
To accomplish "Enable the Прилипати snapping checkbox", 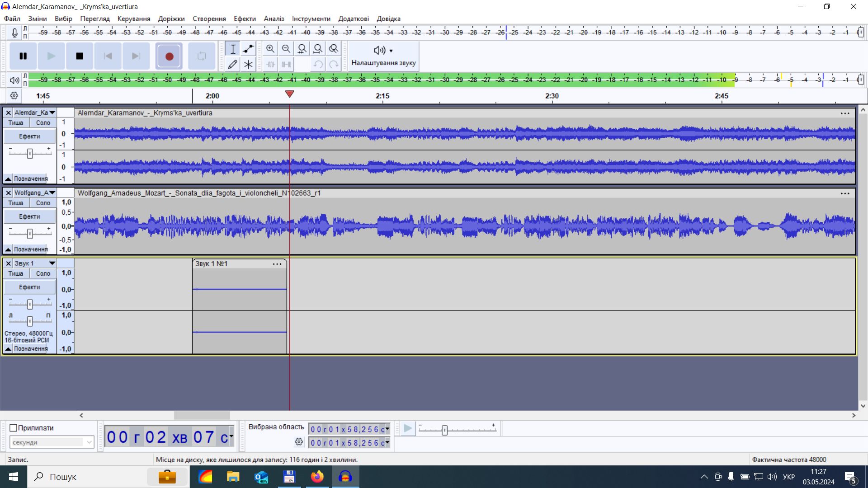I will tap(14, 428).
